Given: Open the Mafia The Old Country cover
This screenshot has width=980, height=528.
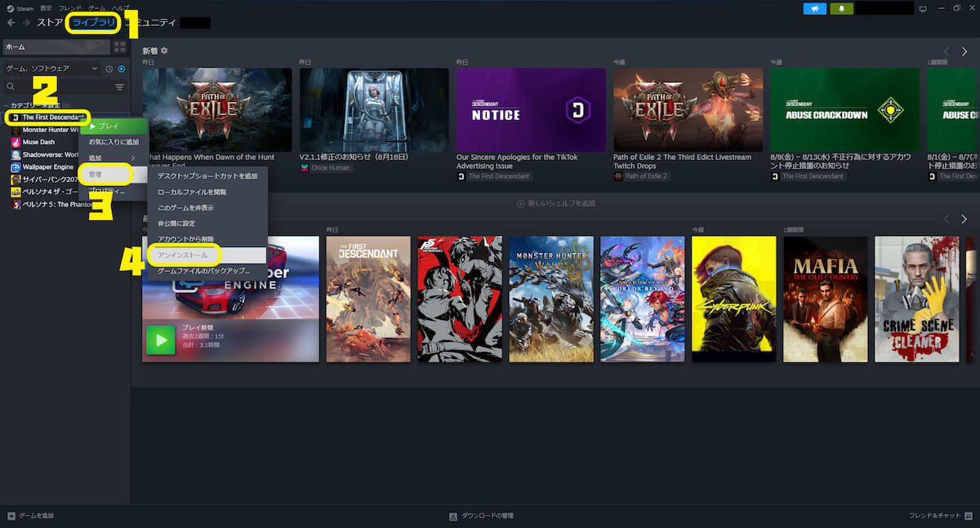Looking at the screenshot, I should click(826, 299).
